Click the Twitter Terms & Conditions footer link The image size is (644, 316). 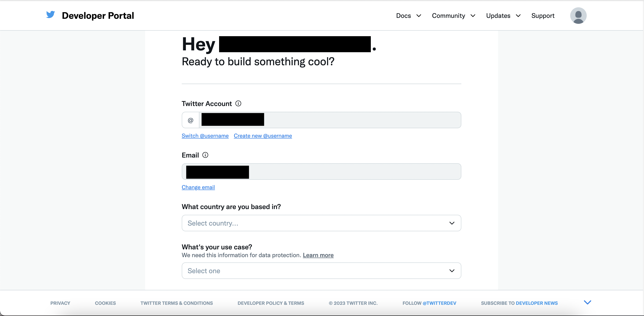176,303
